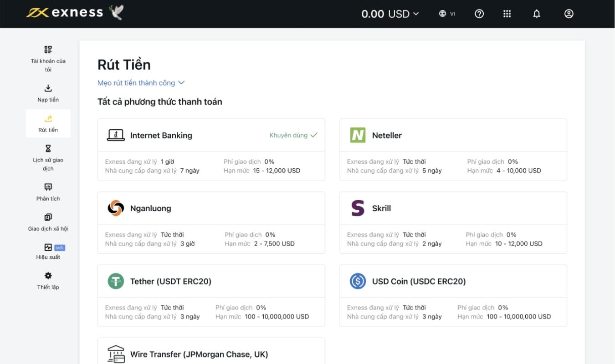This screenshot has height=364, width=615.
Task: Click the chevron after Mẹo rút tiền
Action: [x=181, y=83]
